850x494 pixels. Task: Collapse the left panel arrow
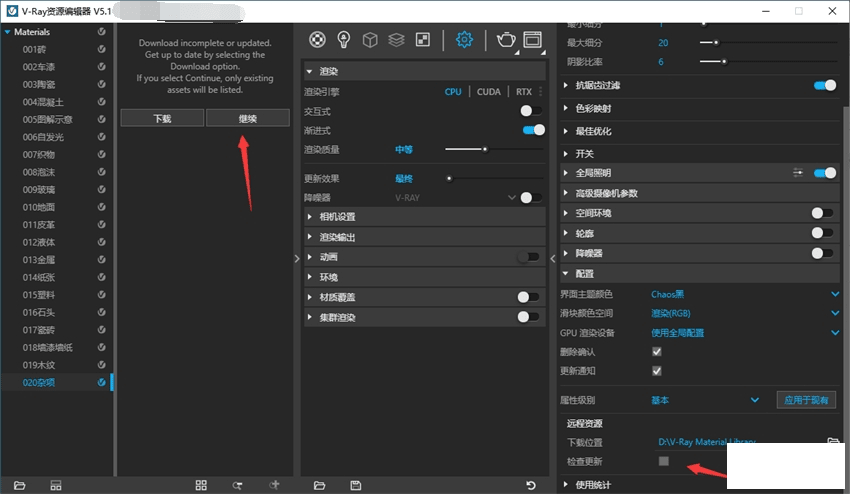tap(297, 259)
